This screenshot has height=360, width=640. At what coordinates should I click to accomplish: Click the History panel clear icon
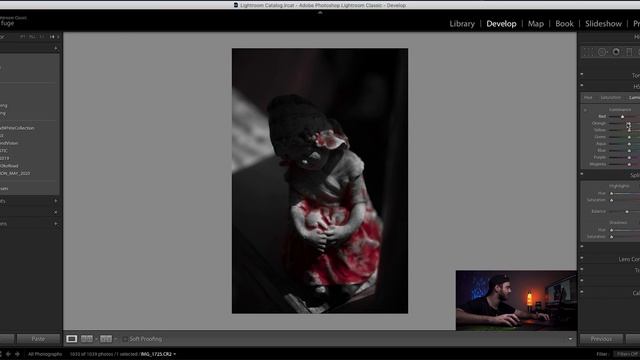pos(56,212)
